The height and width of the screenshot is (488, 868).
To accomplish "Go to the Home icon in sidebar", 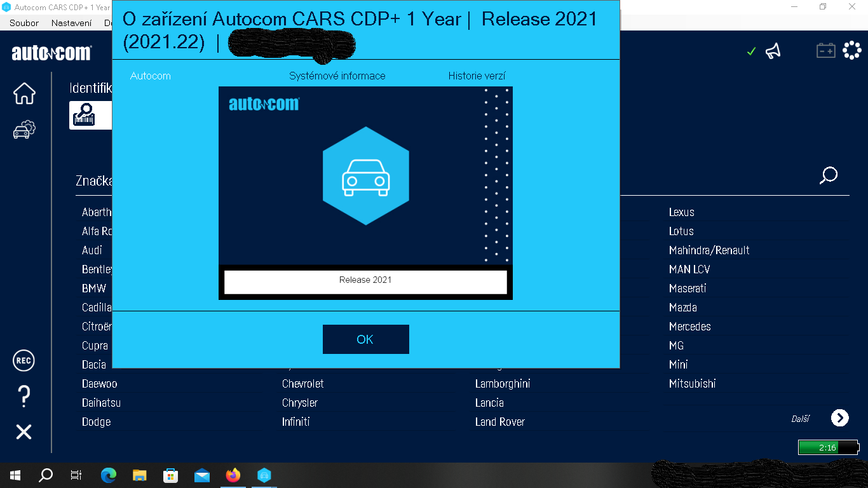I will coord(24,93).
